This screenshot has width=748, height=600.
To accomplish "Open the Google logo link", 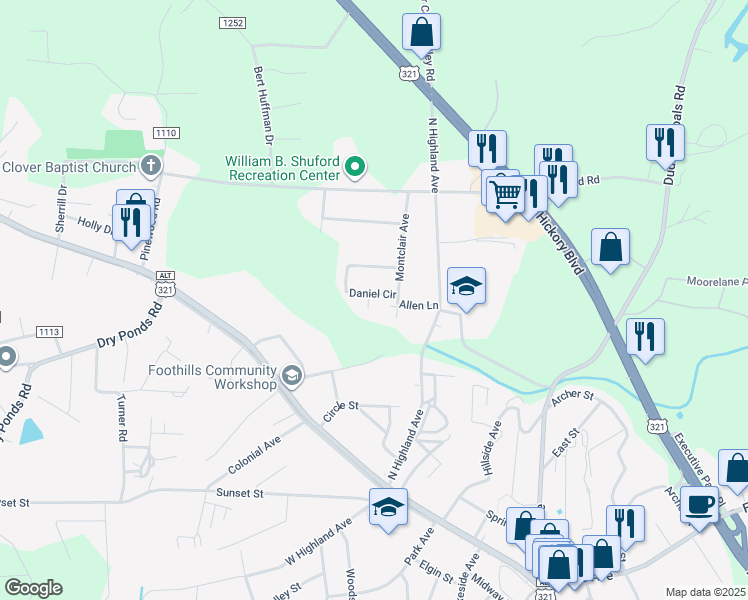I will (x=33, y=588).
